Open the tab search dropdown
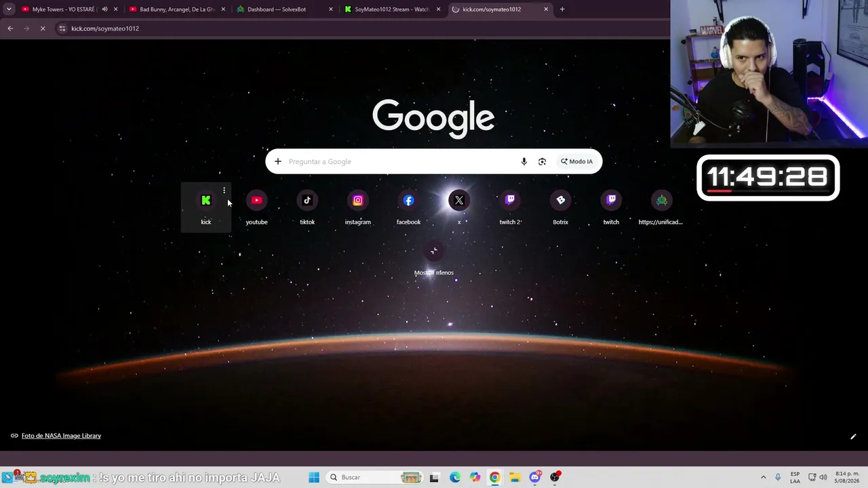868x488 pixels. point(9,9)
